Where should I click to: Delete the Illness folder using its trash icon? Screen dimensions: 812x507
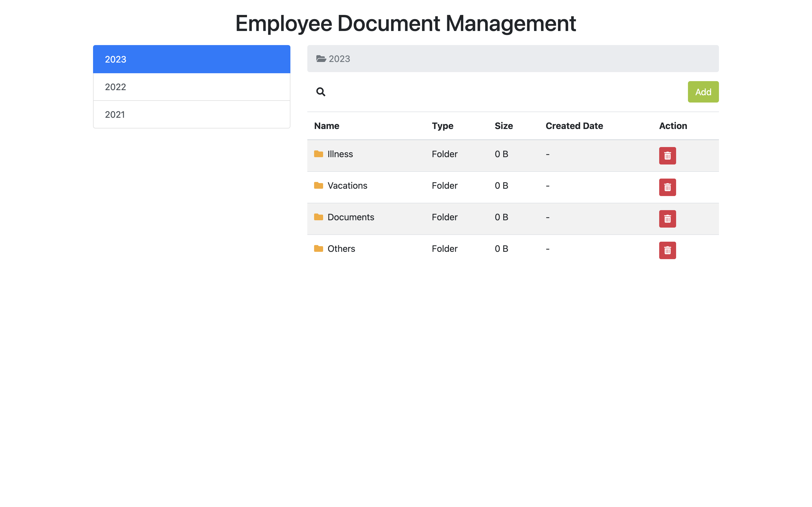pos(667,155)
